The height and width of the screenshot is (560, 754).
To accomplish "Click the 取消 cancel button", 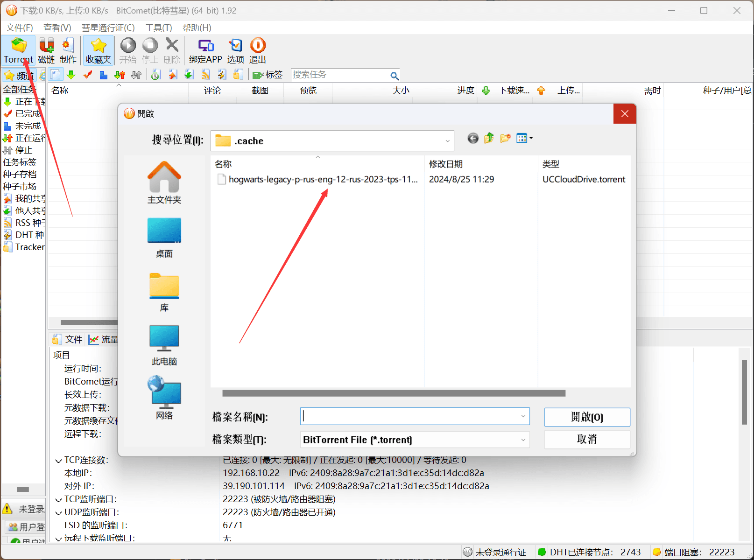I will [586, 439].
